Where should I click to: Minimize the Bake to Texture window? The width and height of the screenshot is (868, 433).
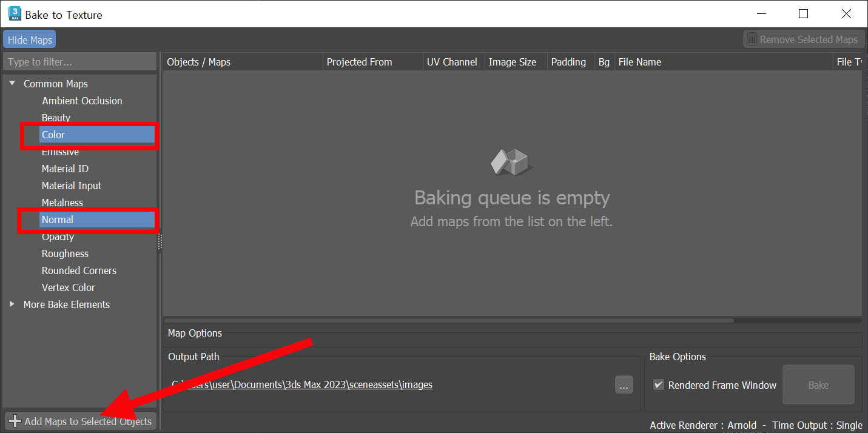761,13
